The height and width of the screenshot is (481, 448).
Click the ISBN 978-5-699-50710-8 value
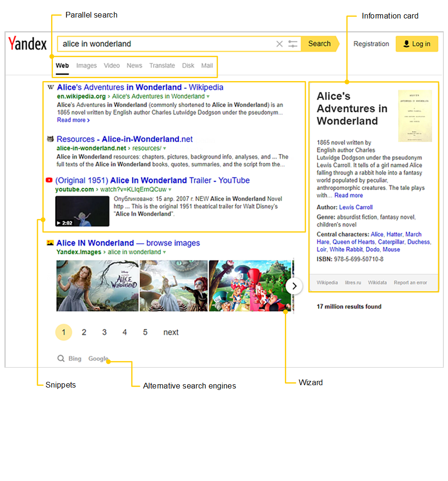(x=358, y=259)
